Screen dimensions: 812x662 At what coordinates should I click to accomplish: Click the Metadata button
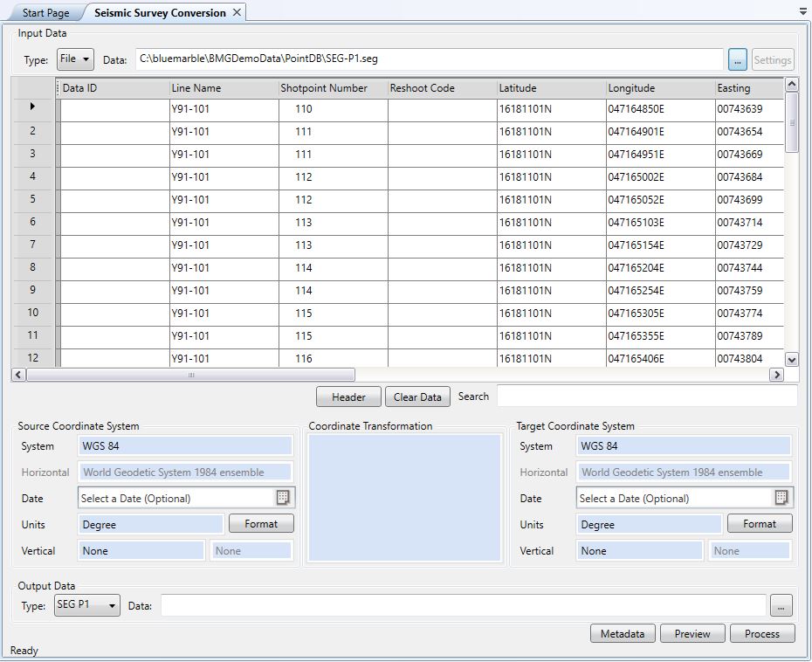tap(623, 633)
